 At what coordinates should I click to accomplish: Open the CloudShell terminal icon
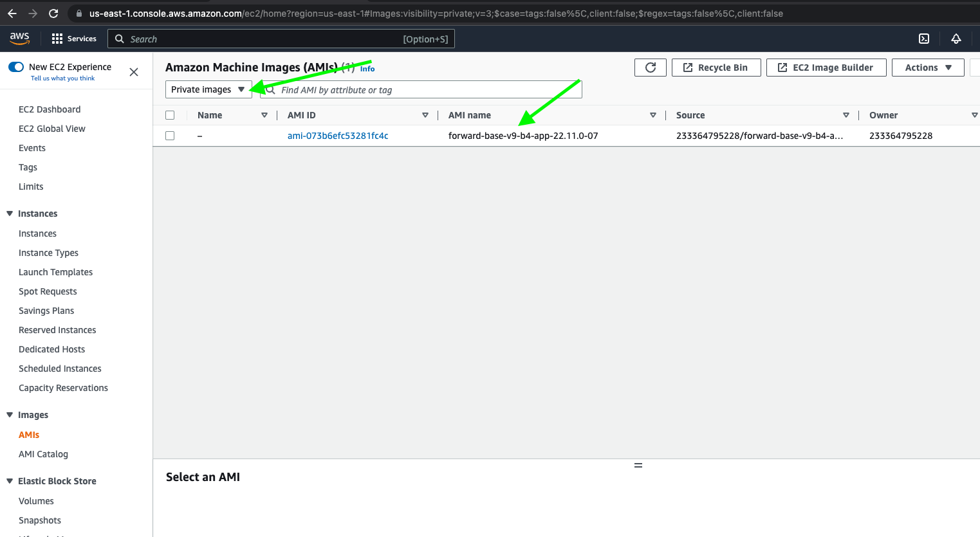[923, 39]
